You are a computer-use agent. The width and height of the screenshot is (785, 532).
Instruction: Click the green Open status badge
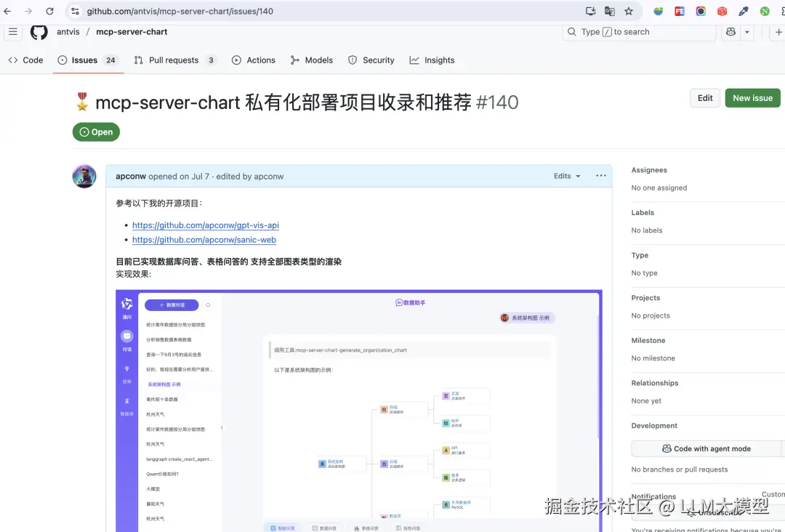click(x=96, y=132)
